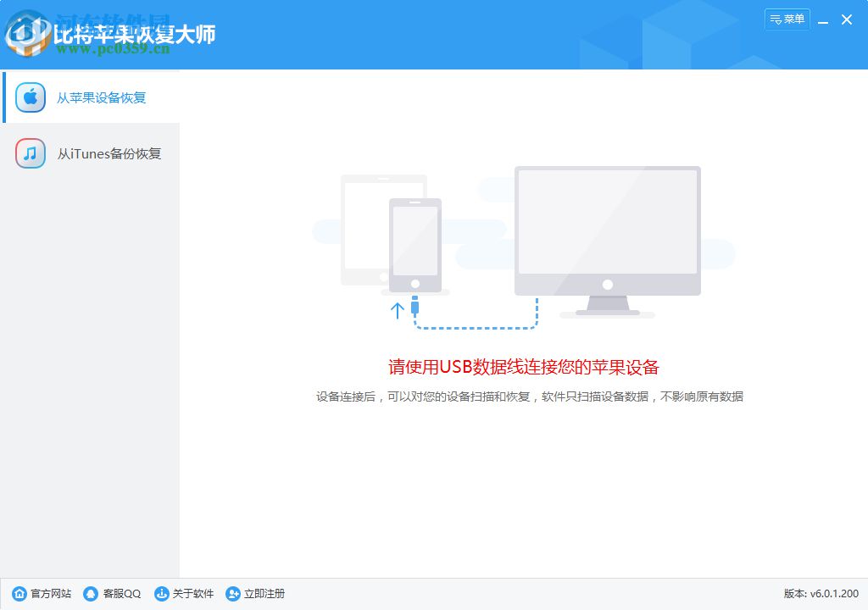Select the Apple icon on the device recovery tab
The image size is (868, 610).
30,97
